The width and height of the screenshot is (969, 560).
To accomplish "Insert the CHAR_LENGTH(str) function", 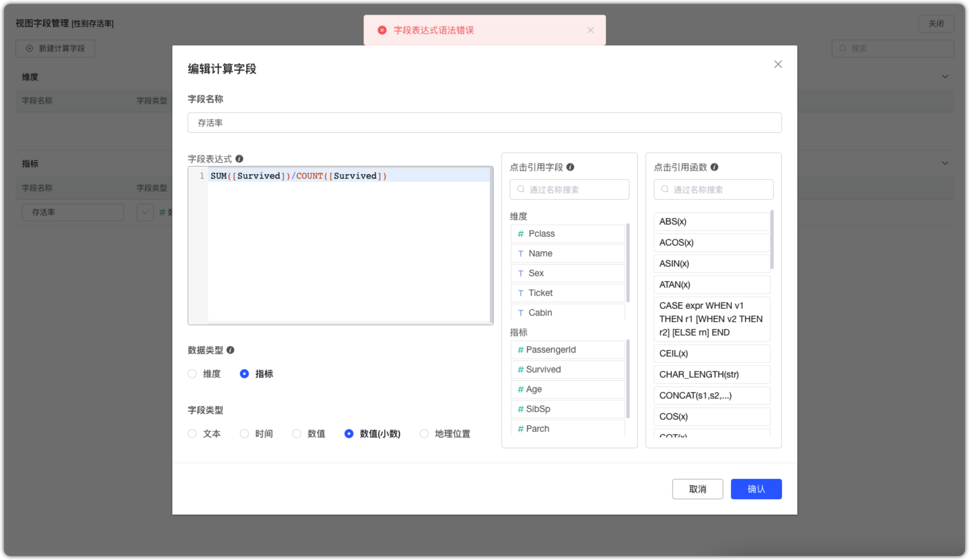I will [712, 374].
